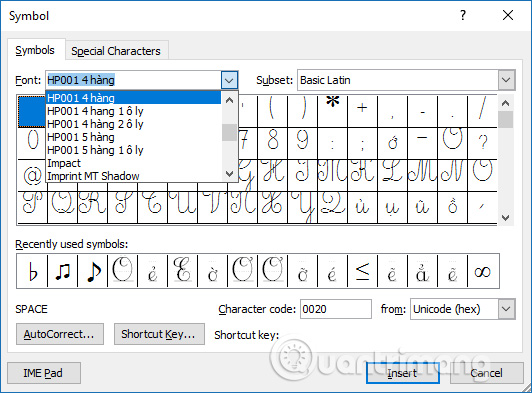Choose font HP001 5 hàng 1 ô ly
Image resolution: width=532 pixels, height=393 pixels.
coord(133,150)
